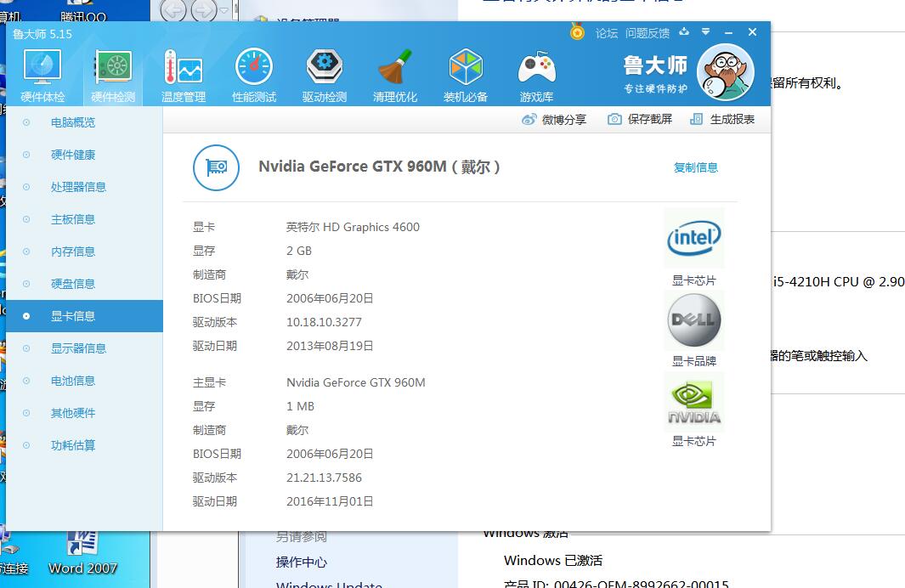Viewport: 905px width, 588px height.
Task: Launch 性能测试 performance test
Action: (x=254, y=75)
